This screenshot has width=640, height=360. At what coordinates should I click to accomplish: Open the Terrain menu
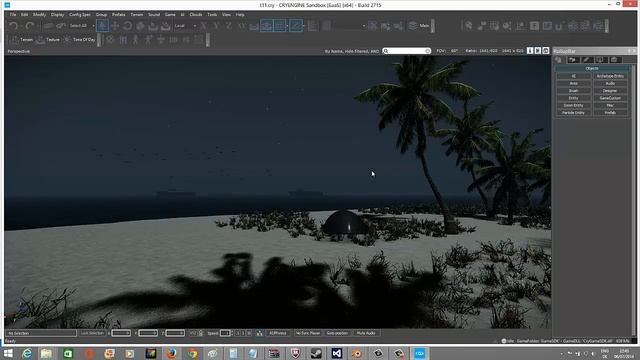137,14
